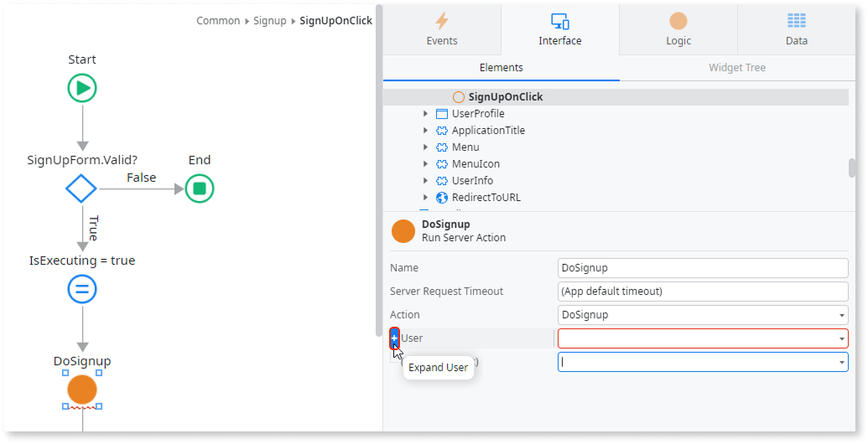Click the Action property label
Image resolution: width=868 pixels, height=444 pixels.
point(405,315)
